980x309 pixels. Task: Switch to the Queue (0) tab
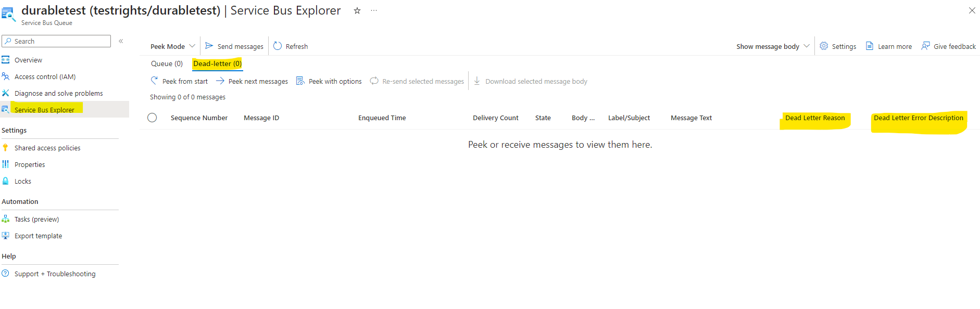167,63
